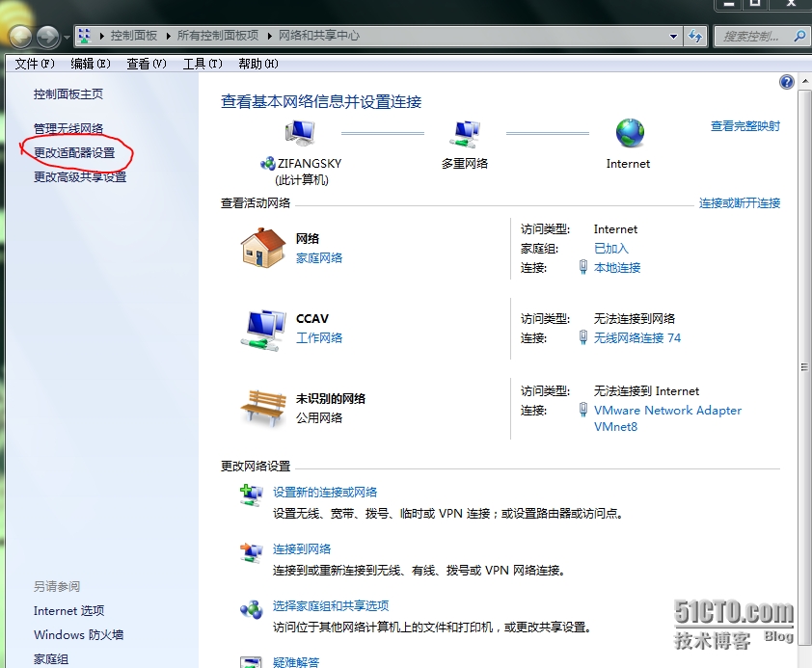Viewport: 812px width, 668px height.
Task: Open the 工具(T) menu
Action: click(x=203, y=64)
